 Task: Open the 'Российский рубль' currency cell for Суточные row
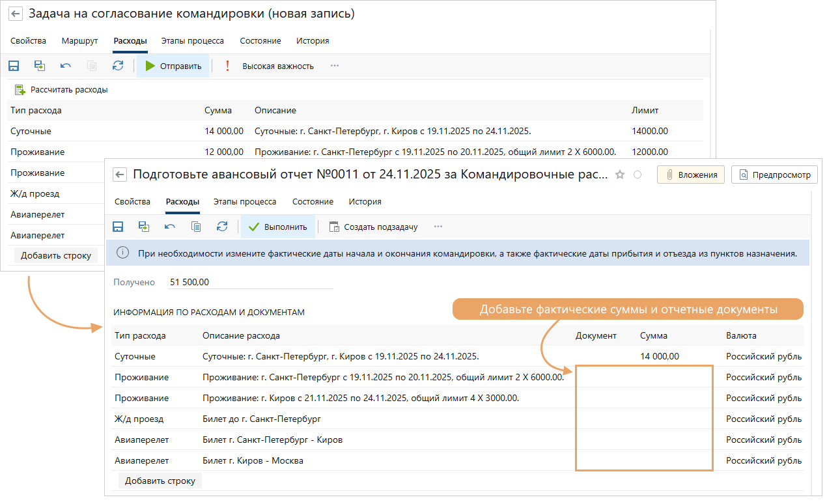pyautogui.click(x=763, y=356)
